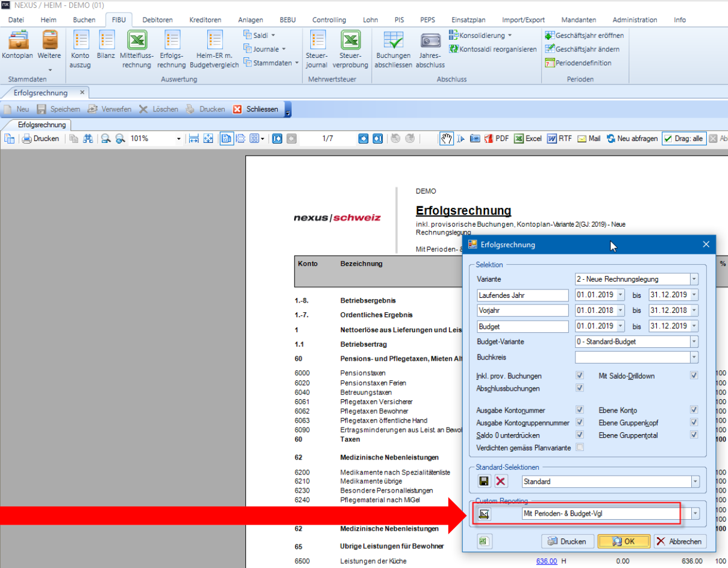Confirm dialog with OK button
Screen dimensions: 728x568
point(624,541)
